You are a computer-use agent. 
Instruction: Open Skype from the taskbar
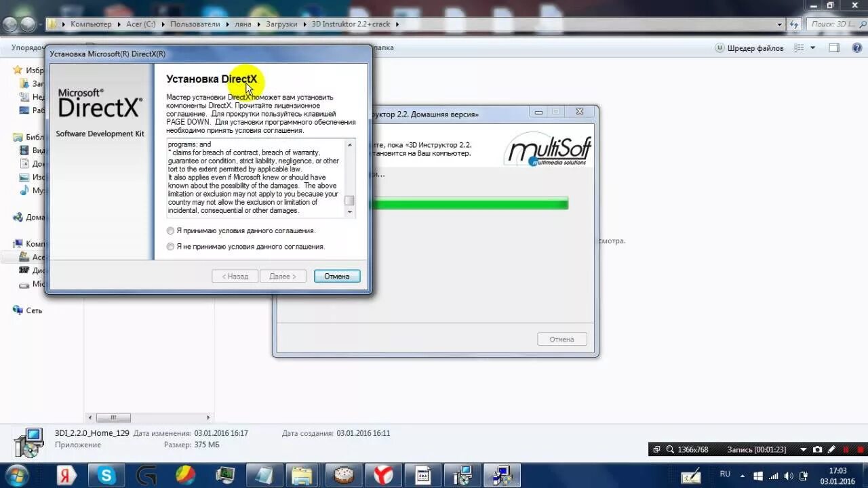coord(106,475)
